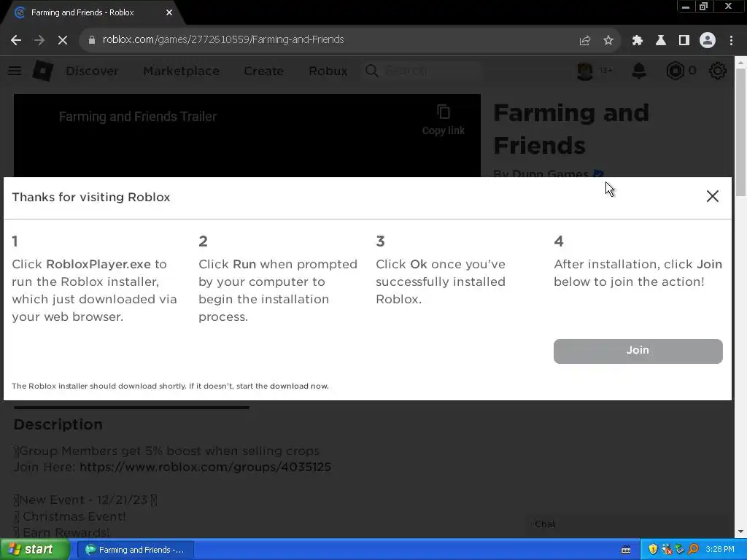Click the Copy link icon on trailer
The image size is (747, 560).
coord(444,112)
